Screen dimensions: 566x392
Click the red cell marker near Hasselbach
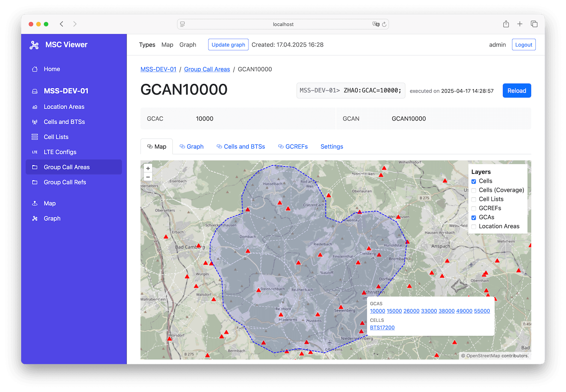point(280,203)
